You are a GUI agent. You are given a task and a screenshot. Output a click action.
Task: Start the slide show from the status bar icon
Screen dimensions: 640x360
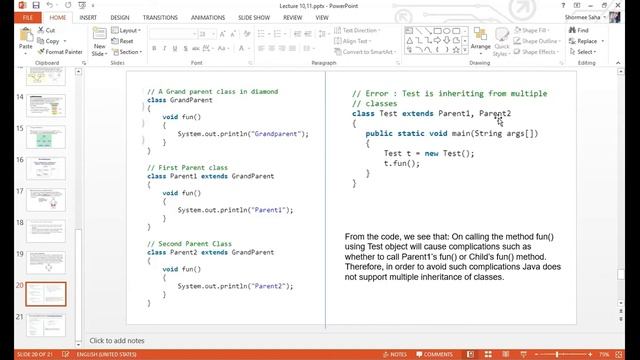[x=523, y=354]
